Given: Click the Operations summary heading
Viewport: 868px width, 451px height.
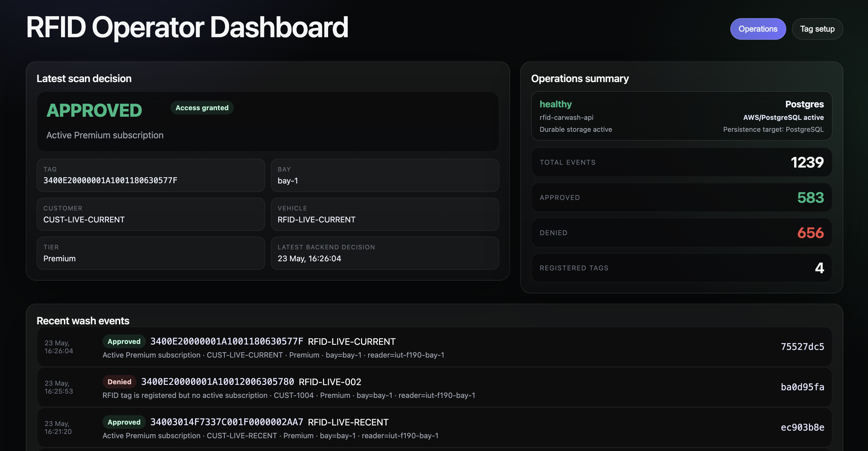Looking at the screenshot, I should click(x=580, y=79).
